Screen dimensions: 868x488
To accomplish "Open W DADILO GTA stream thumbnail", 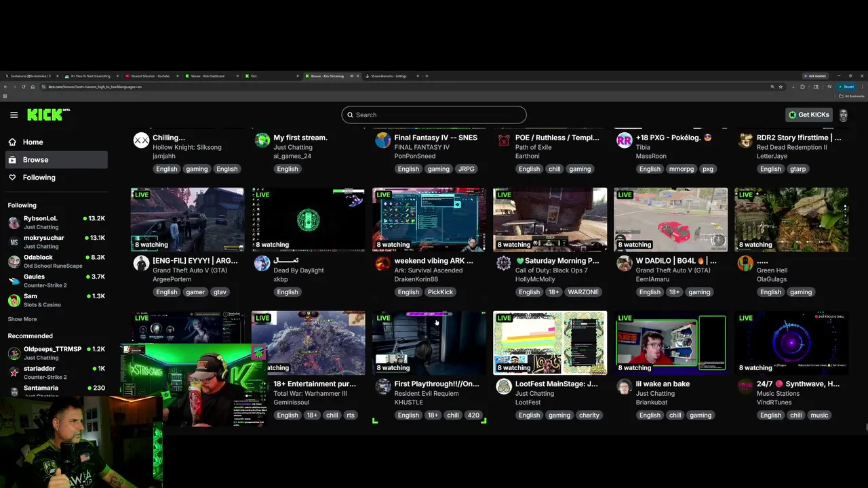I will (671, 220).
